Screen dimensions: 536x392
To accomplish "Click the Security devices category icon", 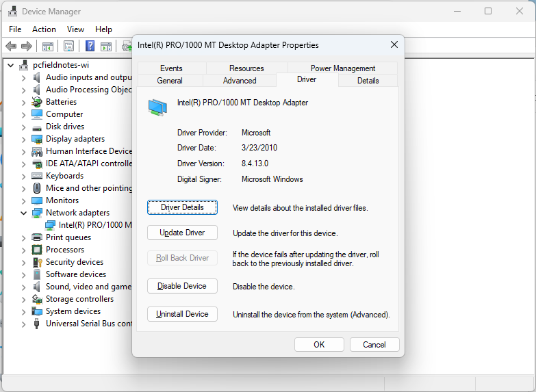I will (x=37, y=262).
